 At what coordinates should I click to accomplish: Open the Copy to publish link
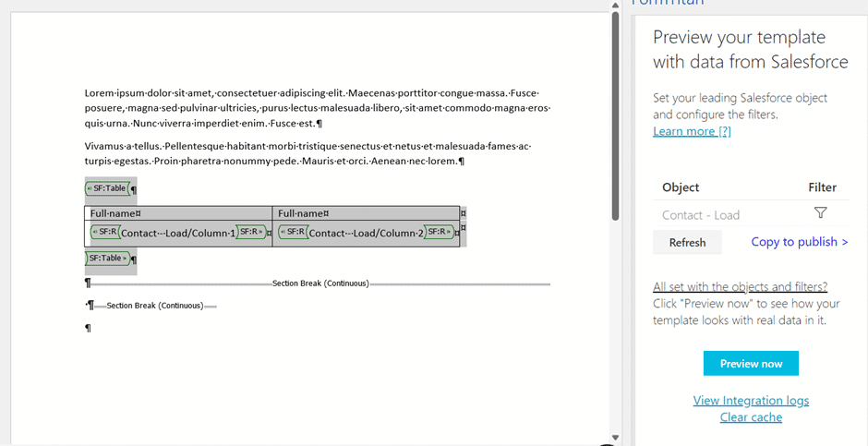[x=800, y=242]
